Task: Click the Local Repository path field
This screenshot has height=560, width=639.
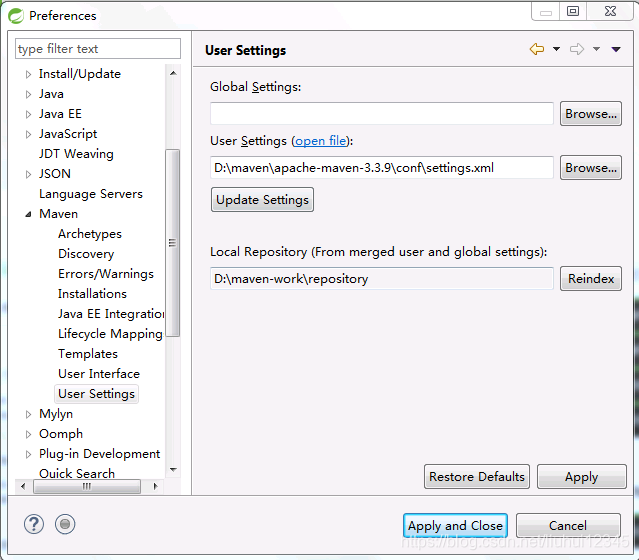Action: [x=381, y=278]
